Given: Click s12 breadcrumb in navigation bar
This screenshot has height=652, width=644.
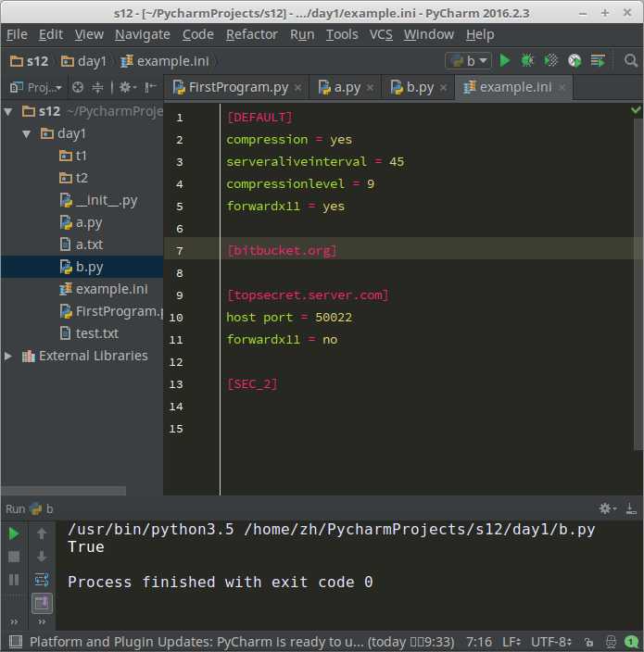Looking at the screenshot, I should click(29, 61).
